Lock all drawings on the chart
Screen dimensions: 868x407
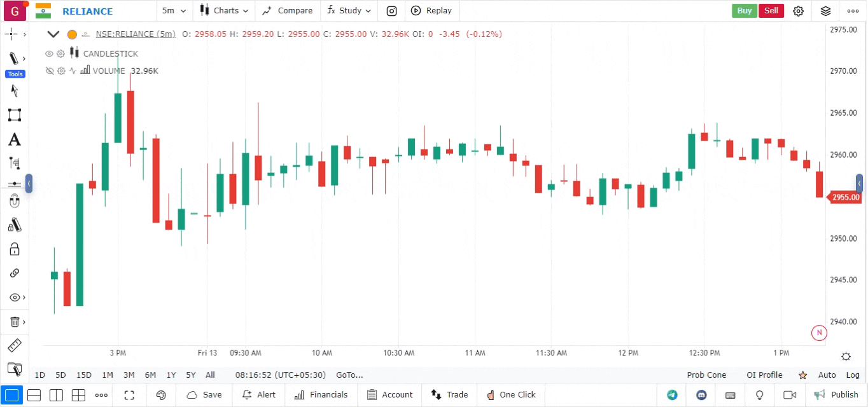(x=15, y=249)
